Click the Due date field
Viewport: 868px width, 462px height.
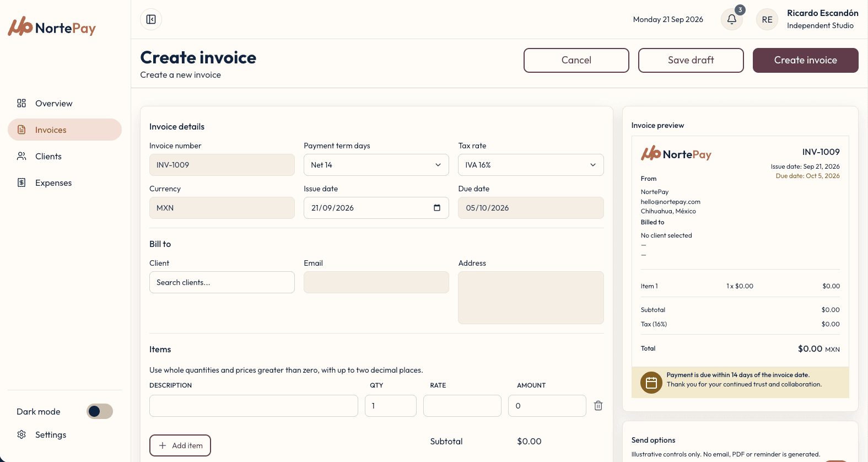[531, 208]
